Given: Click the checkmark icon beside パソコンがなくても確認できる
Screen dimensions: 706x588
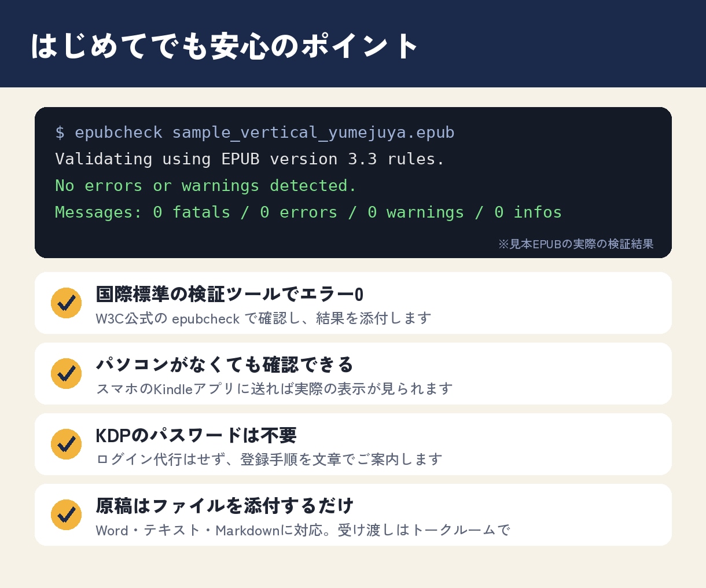Looking at the screenshot, I should pyautogui.click(x=66, y=373).
